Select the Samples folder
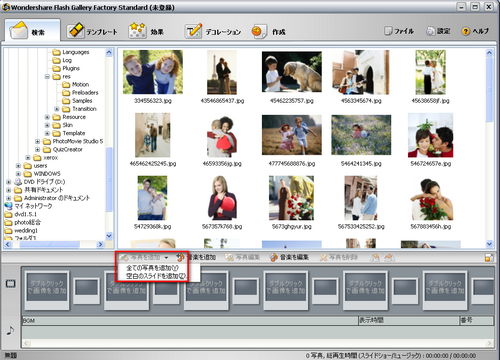This screenshot has width=500, height=360. coord(78,101)
